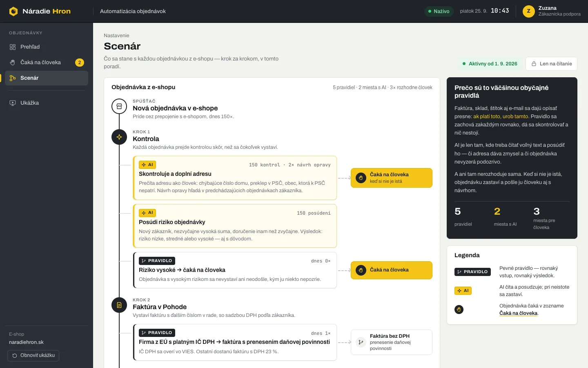Click hand icon in "keď si nie je istá" card
The image size is (588, 368).
point(361,178)
